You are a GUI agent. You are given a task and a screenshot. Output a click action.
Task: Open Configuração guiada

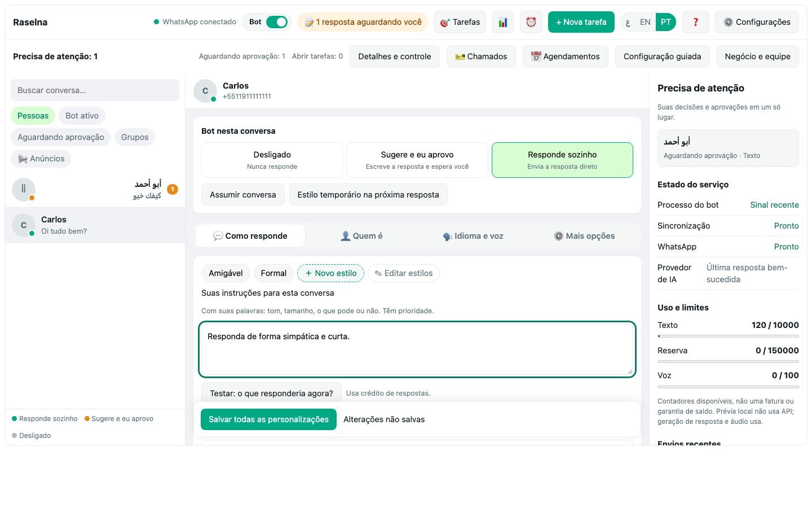663,56
